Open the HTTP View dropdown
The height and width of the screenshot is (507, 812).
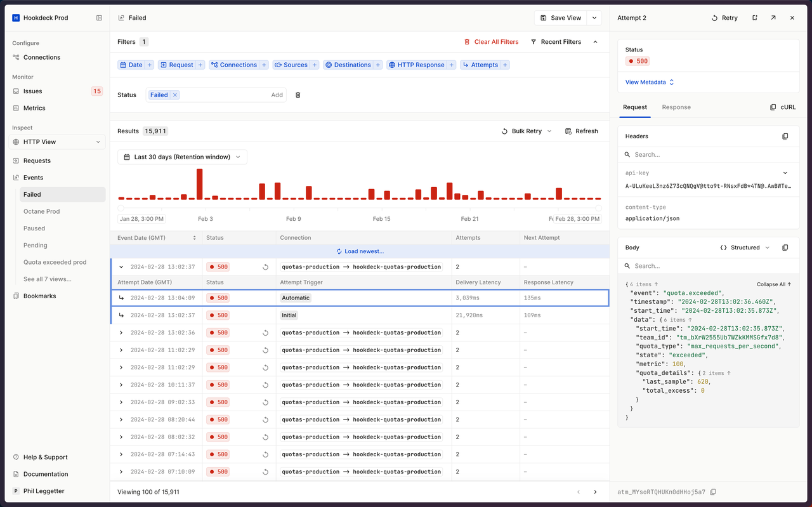click(57, 142)
